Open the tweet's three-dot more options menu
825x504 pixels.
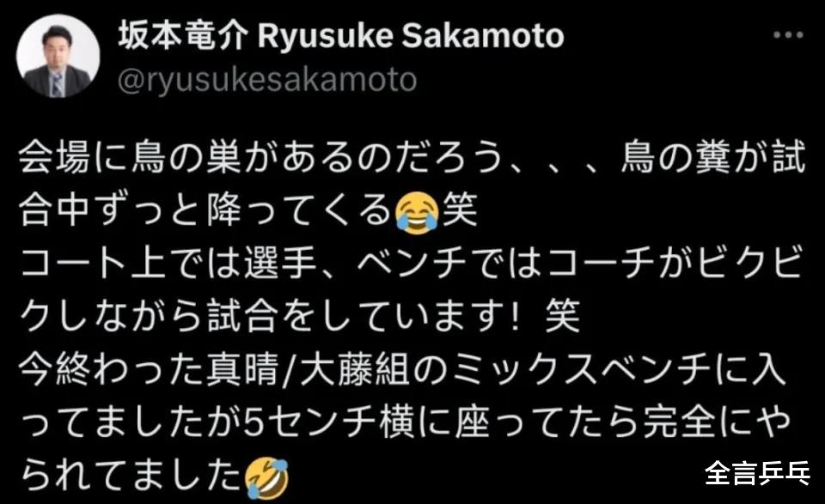(788, 35)
